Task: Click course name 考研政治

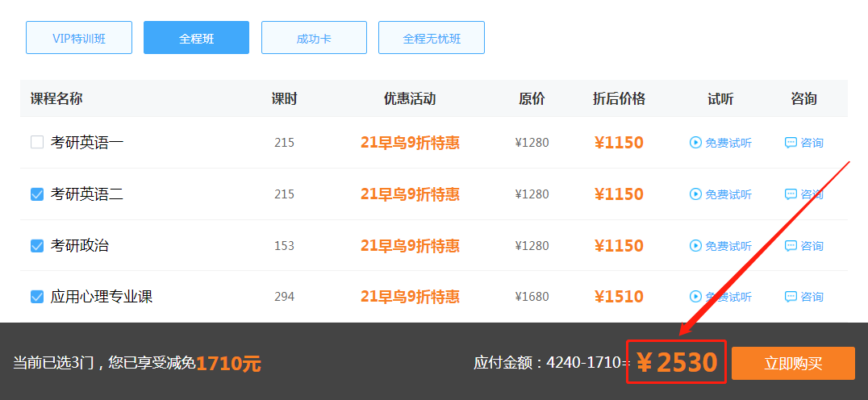Action: [x=80, y=246]
